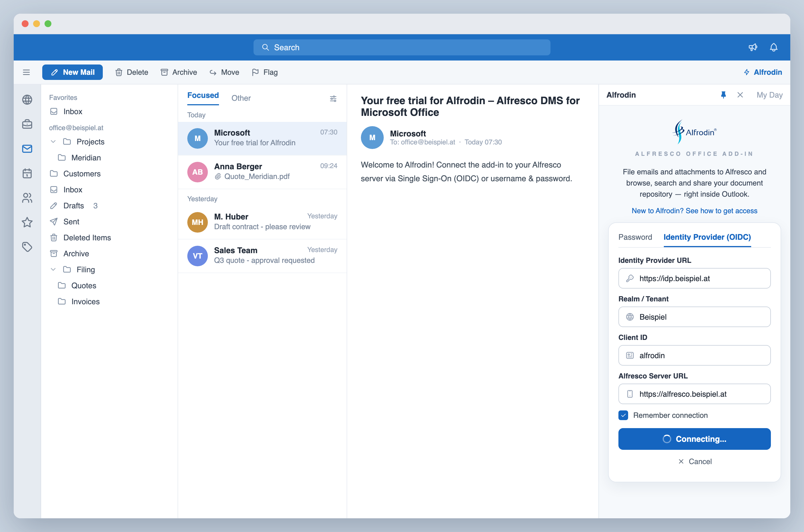Open the Quotes subfolder

click(109, 286)
